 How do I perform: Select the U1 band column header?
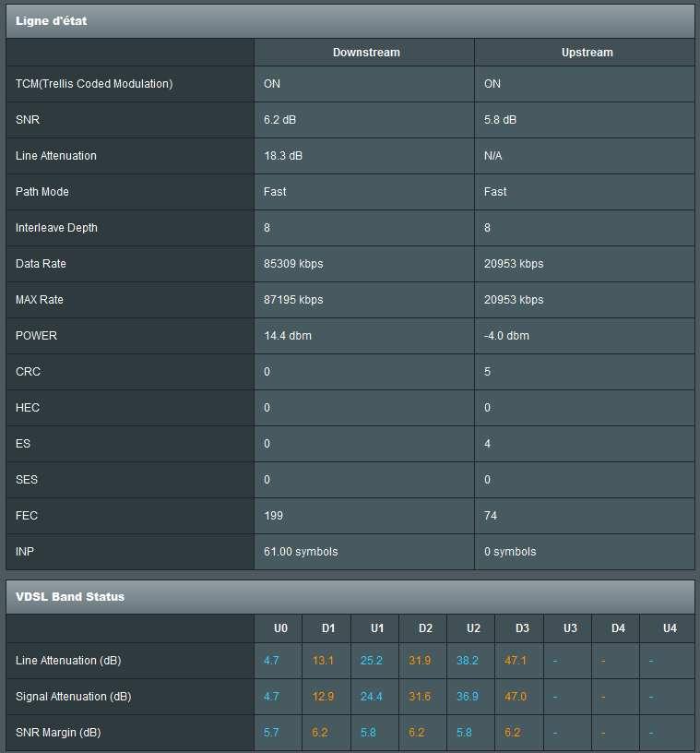[x=377, y=628]
